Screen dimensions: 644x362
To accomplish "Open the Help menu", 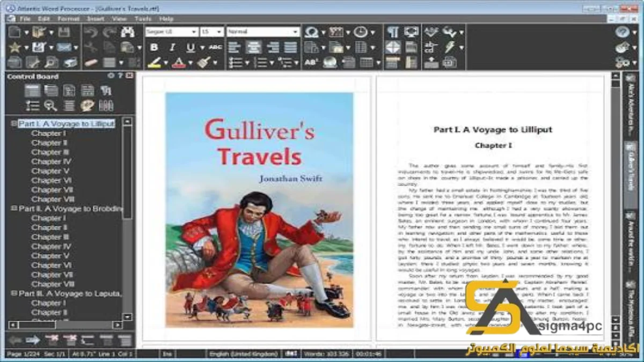I will pyautogui.click(x=166, y=19).
